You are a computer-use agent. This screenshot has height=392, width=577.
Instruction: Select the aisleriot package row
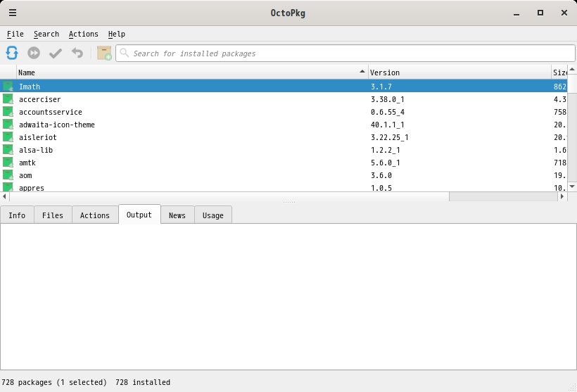pos(284,137)
